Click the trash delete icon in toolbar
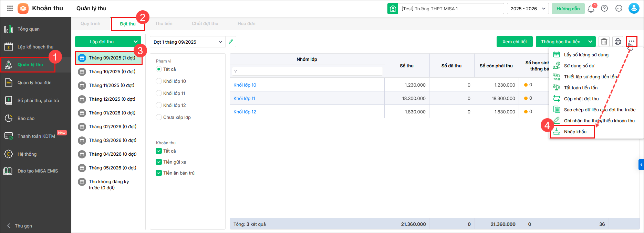This screenshot has height=233, width=644. (x=604, y=42)
